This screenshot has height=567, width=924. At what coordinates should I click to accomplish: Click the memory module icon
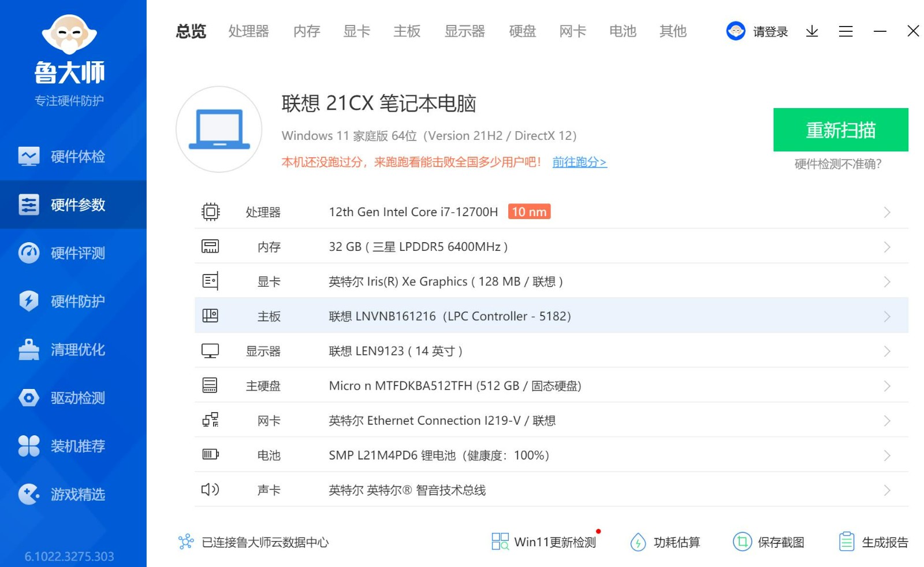(x=210, y=247)
